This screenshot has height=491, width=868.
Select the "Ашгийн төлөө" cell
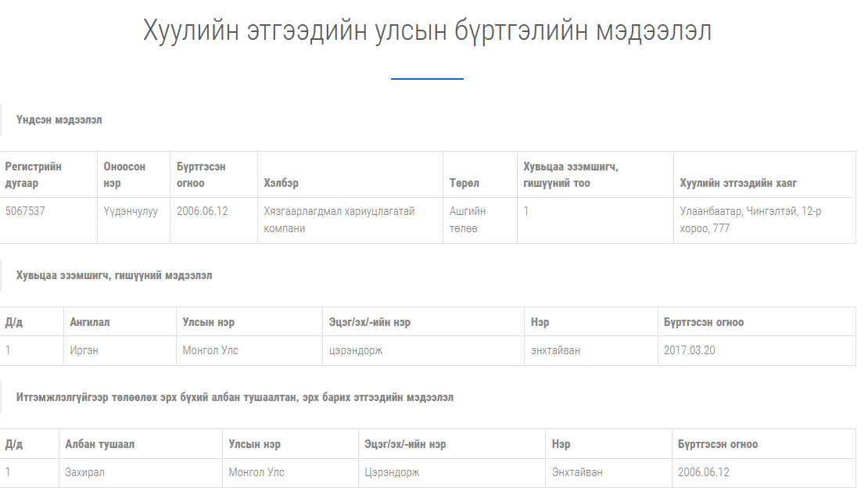[x=468, y=220]
